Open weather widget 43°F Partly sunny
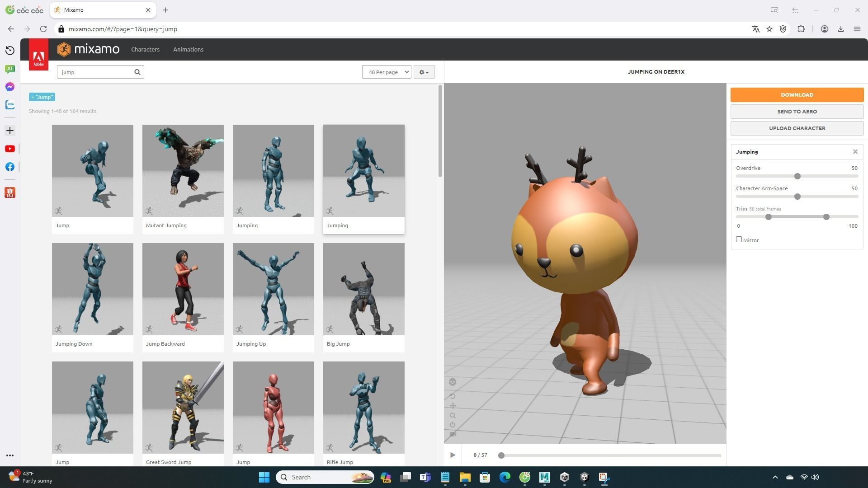Screen dimensions: 868x488 [30, 477]
